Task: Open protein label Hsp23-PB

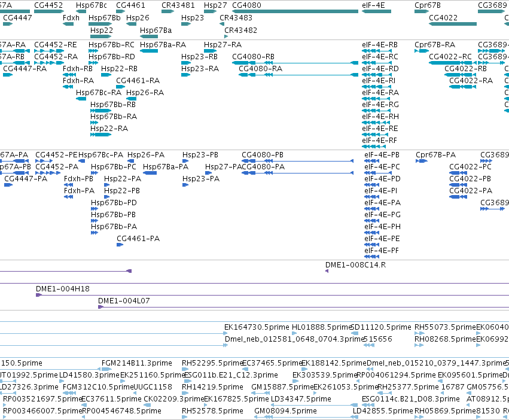Action: coord(200,154)
